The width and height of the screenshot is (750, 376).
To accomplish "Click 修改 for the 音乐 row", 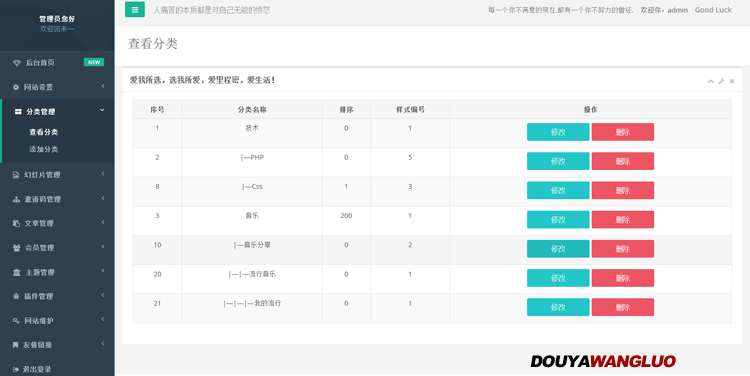I will 558,220.
